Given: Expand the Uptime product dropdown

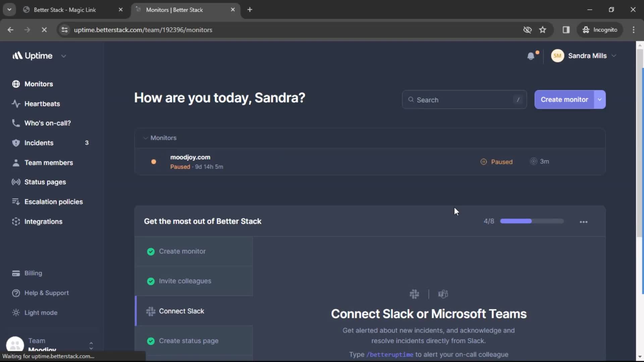Looking at the screenshot, I should (64, 56).
